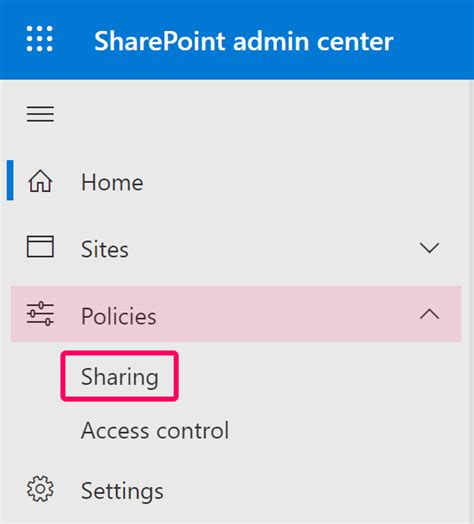The width and height of the screenshot is (474, 524).
Task: Open the Sharing policy page
Action: click(x=120, y=376)
